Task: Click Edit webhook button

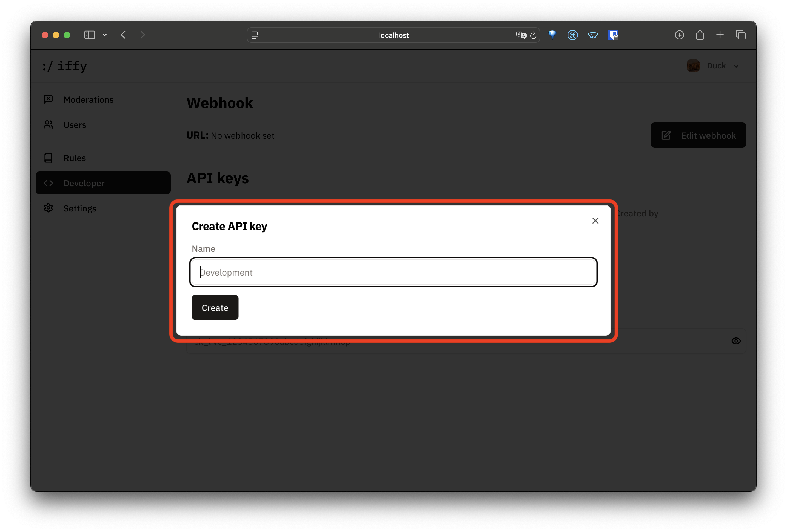Action: (x=698, y=135)
